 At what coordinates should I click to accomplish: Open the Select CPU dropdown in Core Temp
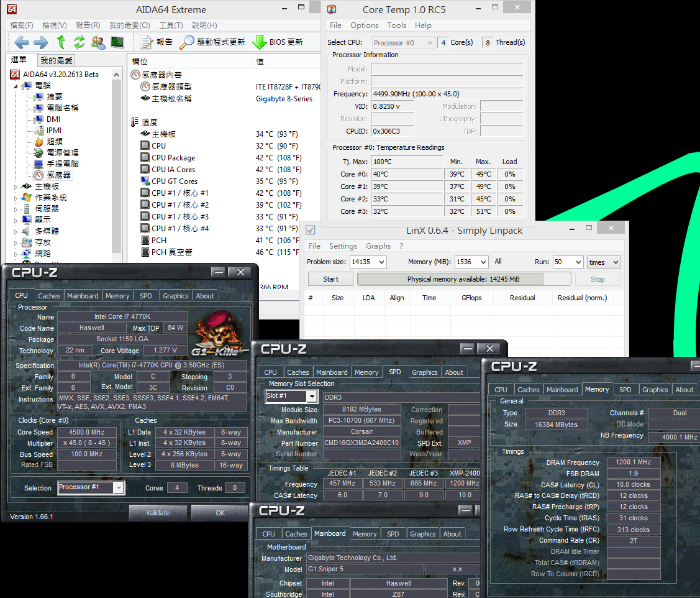429,43
